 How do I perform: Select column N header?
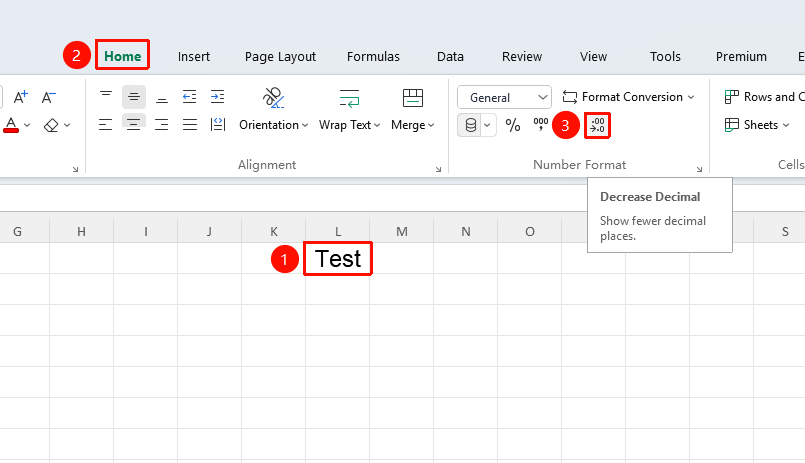click(x=466, y=232)
